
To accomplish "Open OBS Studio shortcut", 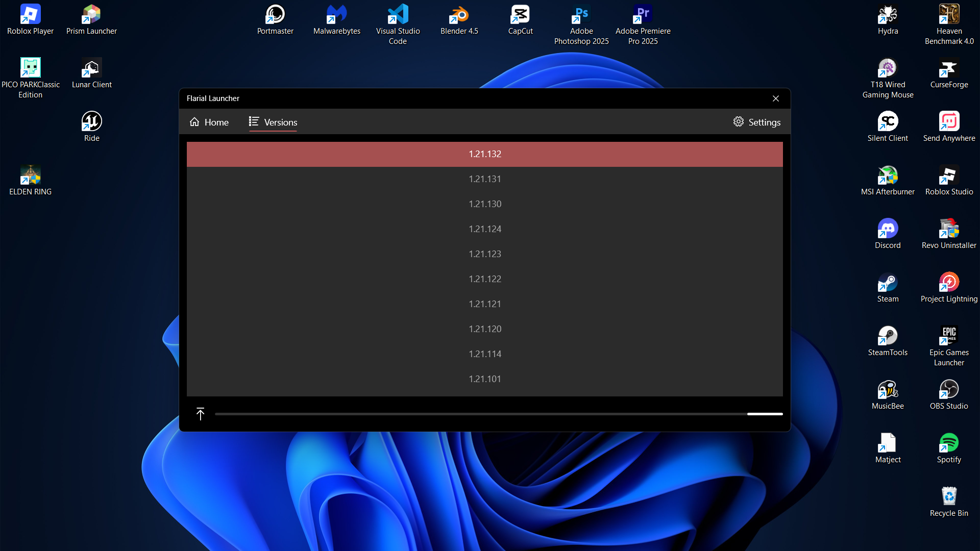I will click(949, 390).
